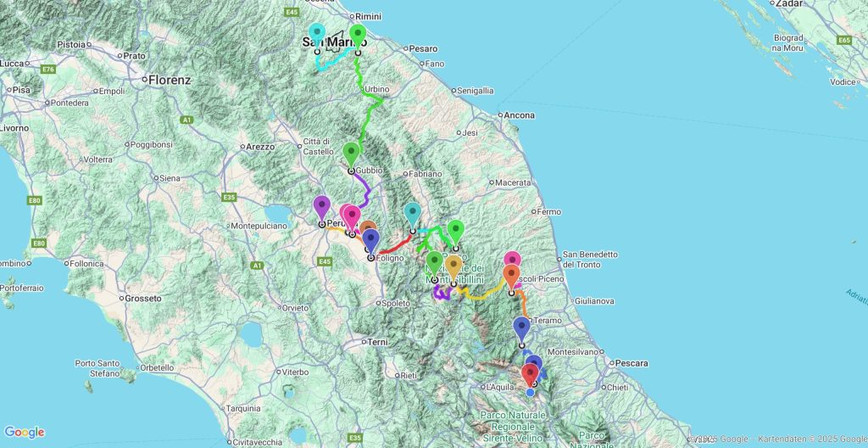Click the red marker near L'Aquila
The height and width of the screenshot is (448, 868).
tap(531, 375)
